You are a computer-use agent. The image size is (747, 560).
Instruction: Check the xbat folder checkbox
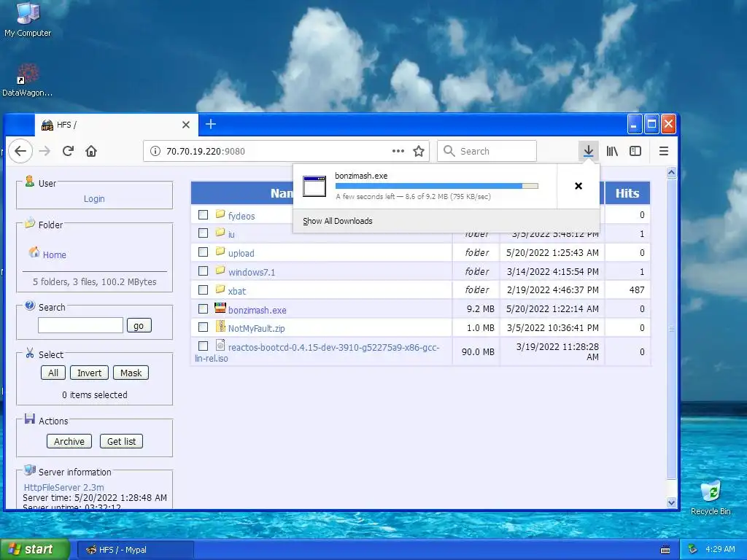click(x=203, y=289)
